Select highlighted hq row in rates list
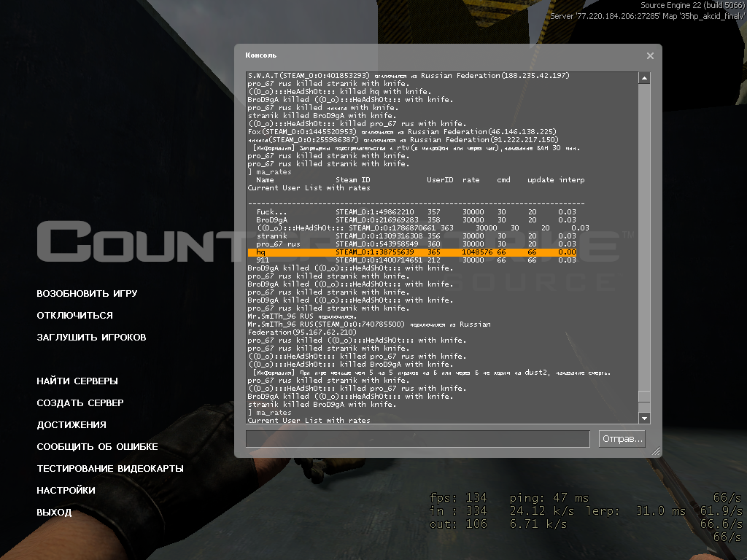The width and height of the screenshot is (747, 560). (412, 252)
